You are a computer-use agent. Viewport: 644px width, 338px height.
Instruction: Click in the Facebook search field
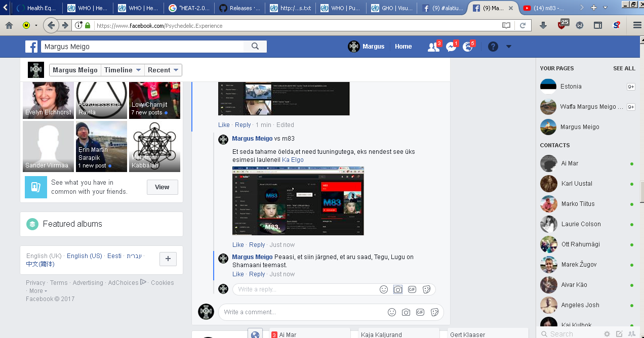coord(142,47)
